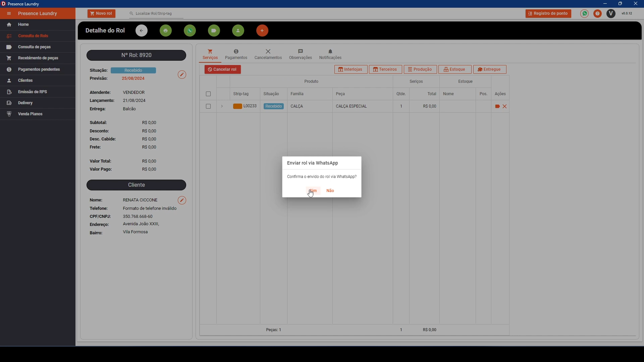Screen dimensions: 644x362
Task: Click the WhatsApp icon in Detalhe do Rol header
Action: [190, 31]
